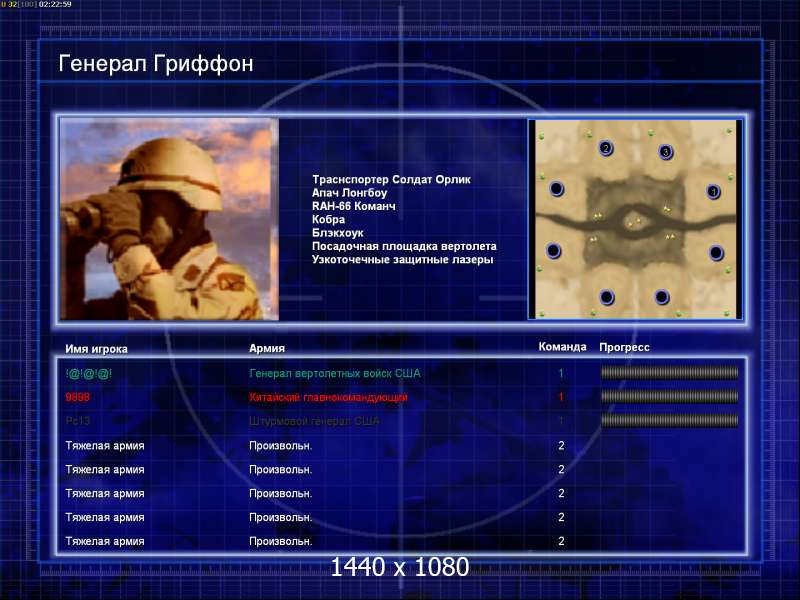
Task: Click loading progress bar for player Pc13
Action: pyautogui.click(x=669, y=420)
